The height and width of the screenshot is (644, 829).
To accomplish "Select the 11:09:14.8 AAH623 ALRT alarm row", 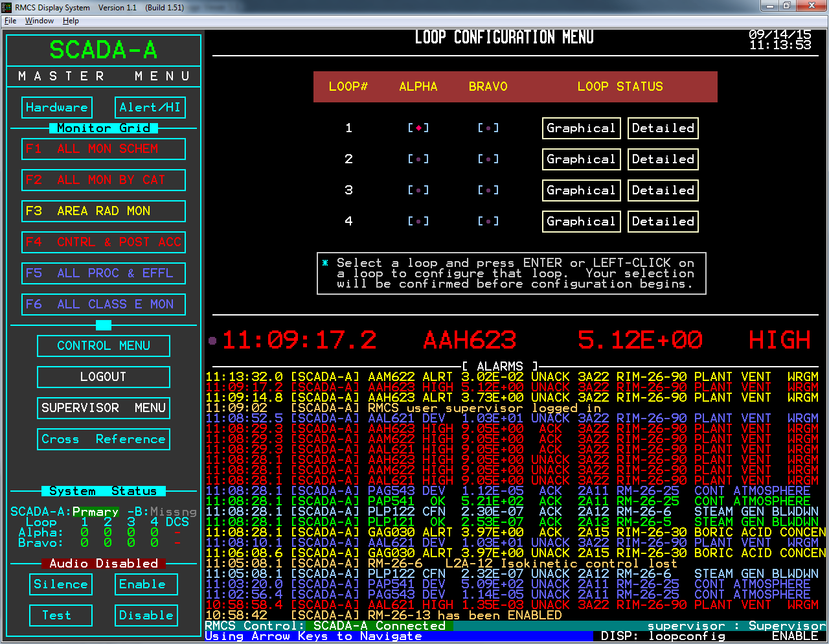I will click(x=512, y=398).
